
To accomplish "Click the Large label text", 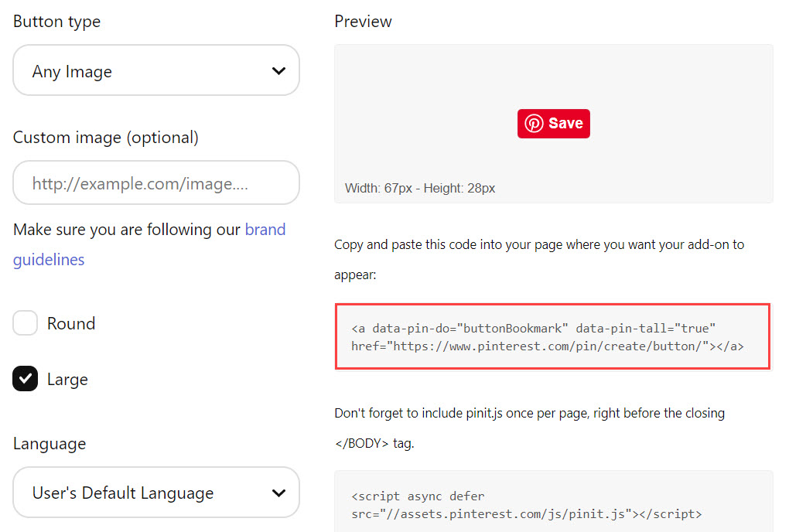I will coord(67,379).
